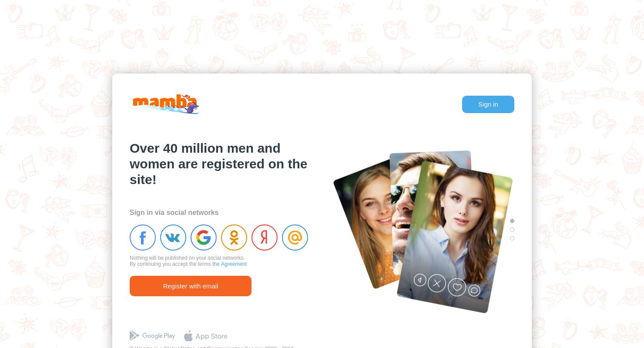Click the blue Sign in button
The height and width of the screenshot is (348, 644).
(x=488, y=104)
